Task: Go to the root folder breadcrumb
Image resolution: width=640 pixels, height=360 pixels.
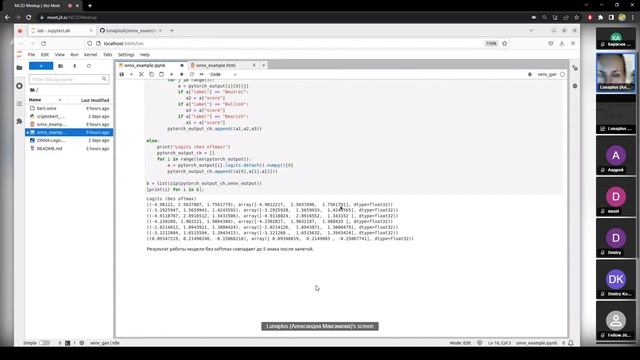Action: pos(34,90)
